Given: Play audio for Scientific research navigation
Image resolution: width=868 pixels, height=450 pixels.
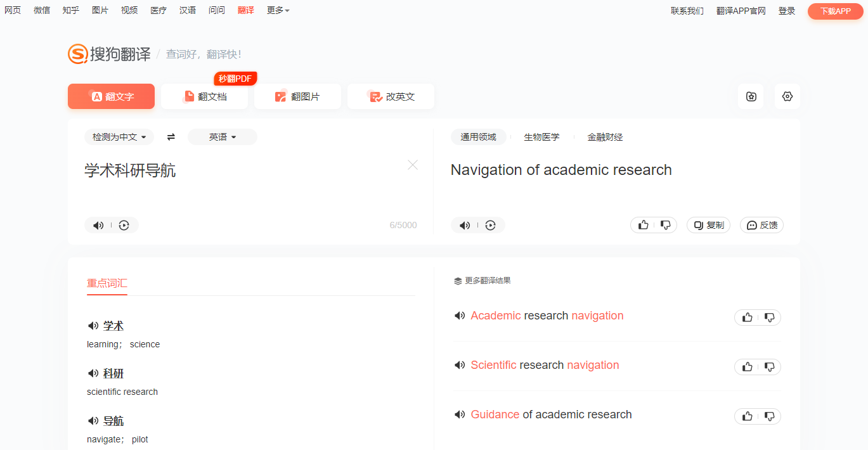Looking at the screenshot, I should coord(460,365).
